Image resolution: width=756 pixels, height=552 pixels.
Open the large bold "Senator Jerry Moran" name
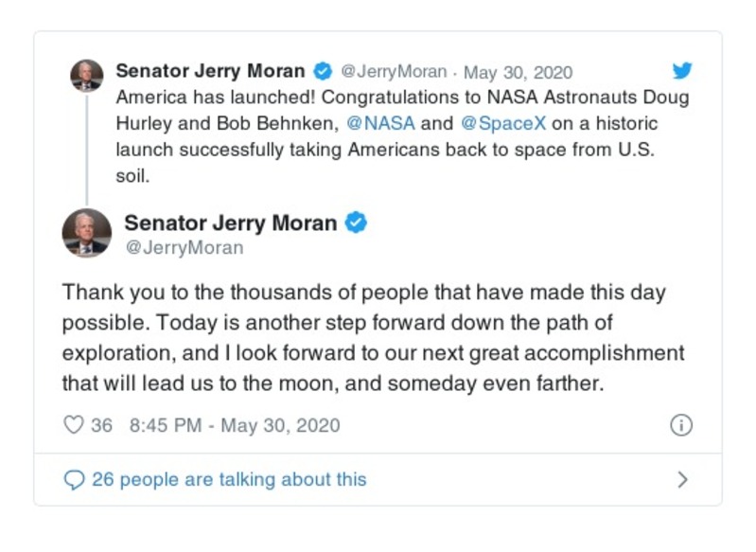[x=230, y=223]
